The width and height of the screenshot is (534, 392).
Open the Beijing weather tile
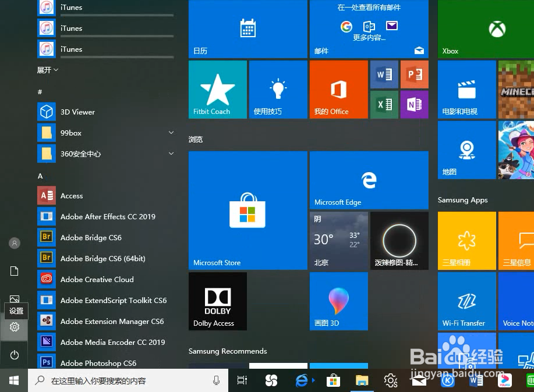[339, 241]
